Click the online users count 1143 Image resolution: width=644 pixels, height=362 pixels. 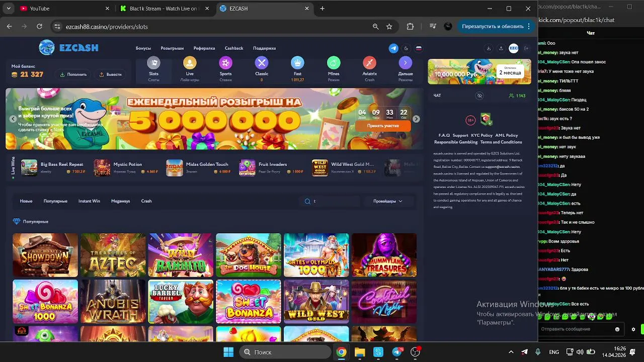pyautogui.click(x=517, y=96)
